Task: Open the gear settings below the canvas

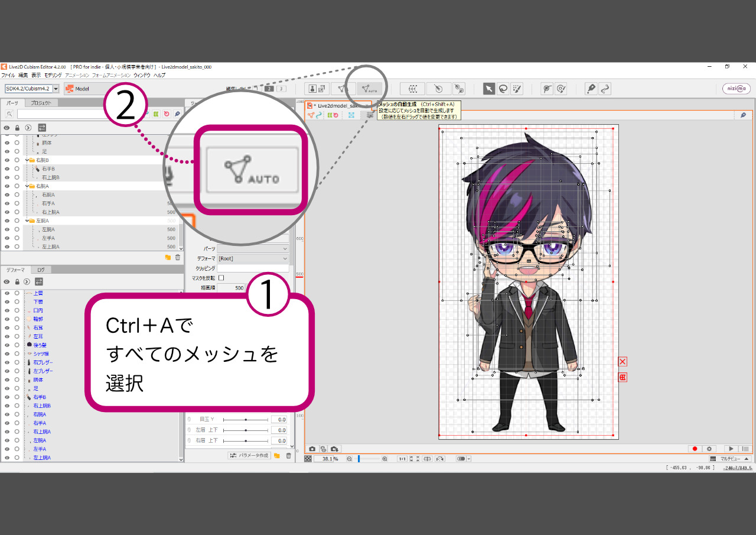Action: [709, 449]
